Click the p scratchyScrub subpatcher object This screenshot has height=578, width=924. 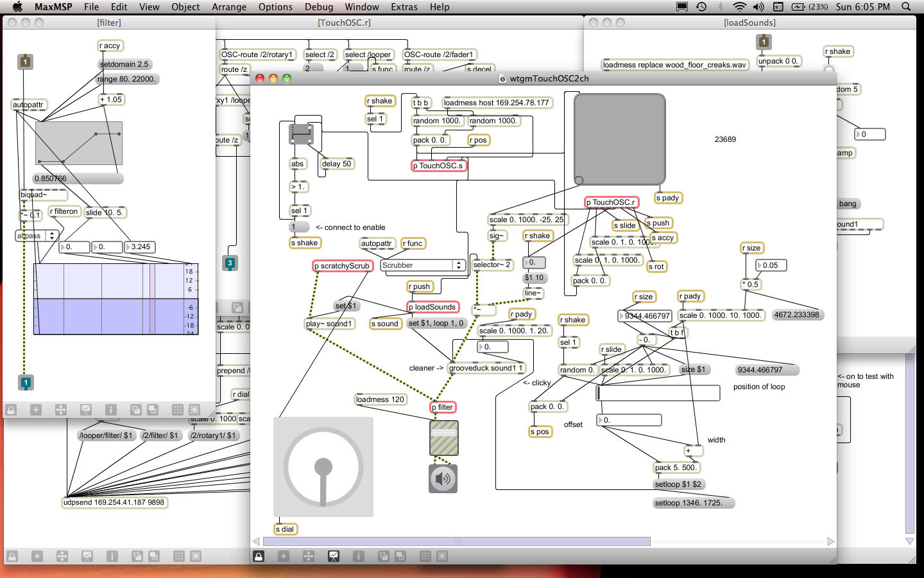tap(343, 266)
